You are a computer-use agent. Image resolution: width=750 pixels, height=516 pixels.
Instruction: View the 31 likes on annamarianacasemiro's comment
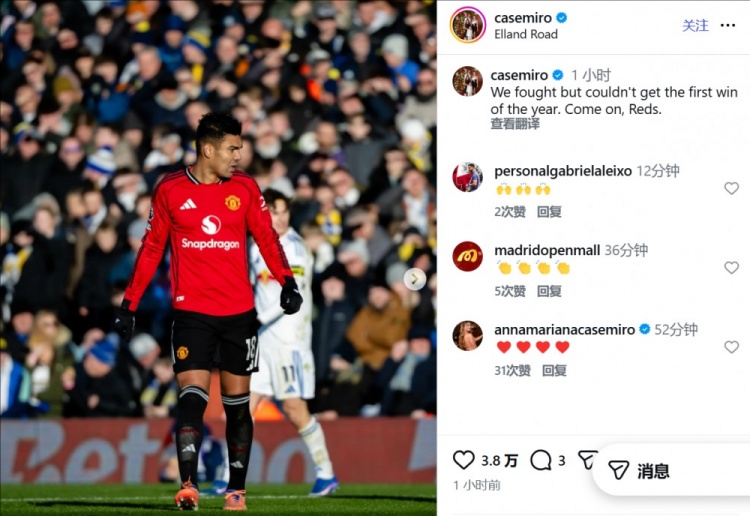click(x=512, y=370)
